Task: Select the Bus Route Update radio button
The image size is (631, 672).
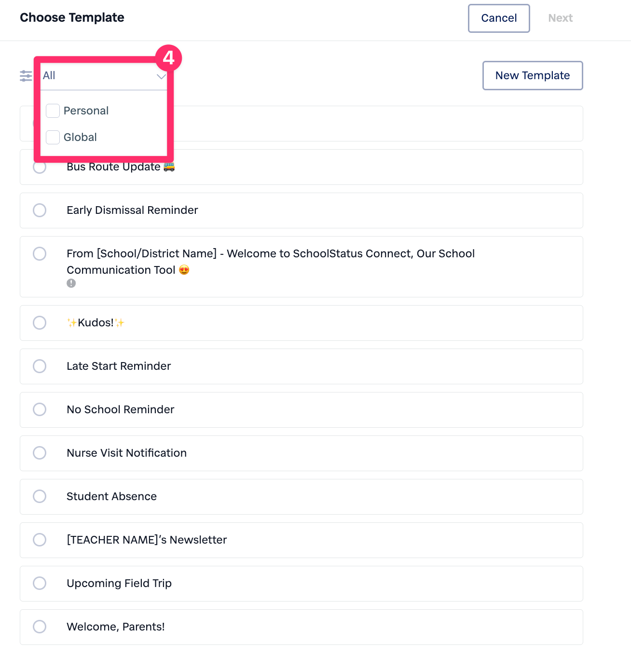Action: click(x=40, y=168)
